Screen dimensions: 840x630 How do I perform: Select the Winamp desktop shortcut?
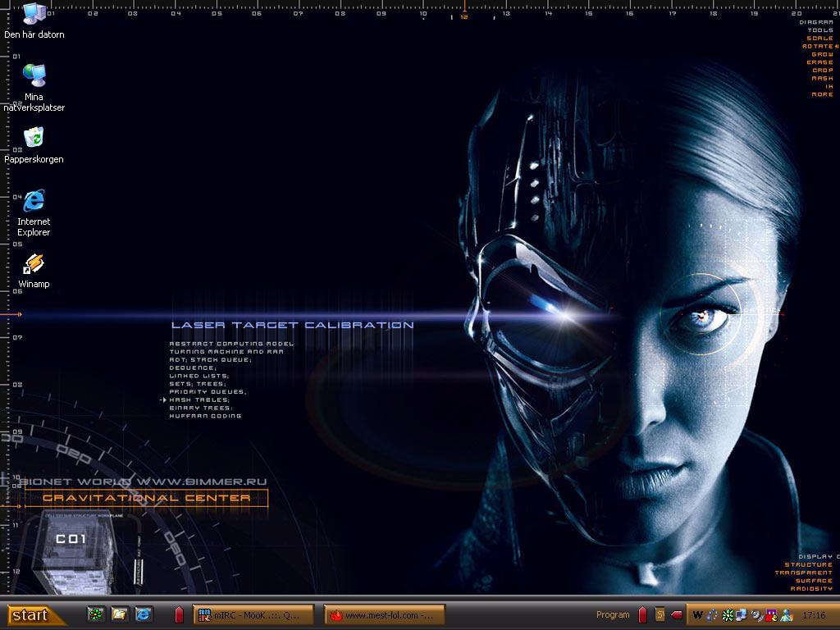(34, 271)
